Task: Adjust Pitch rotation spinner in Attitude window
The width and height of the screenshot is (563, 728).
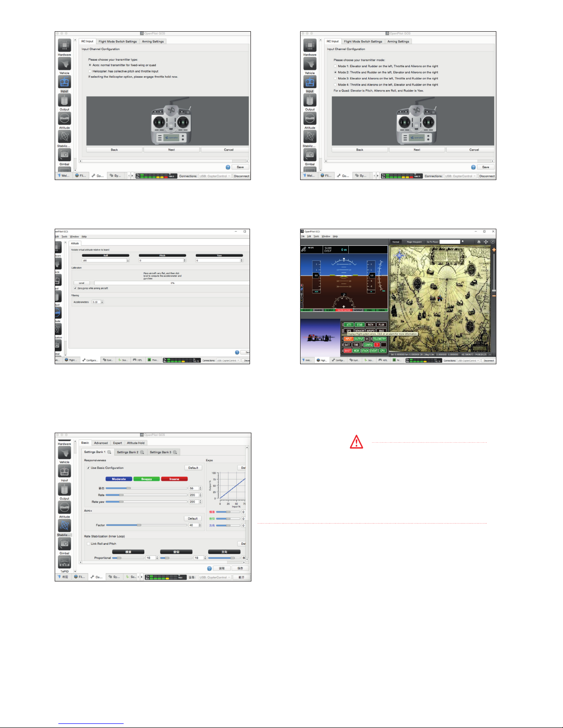Action: pos(163,260)
